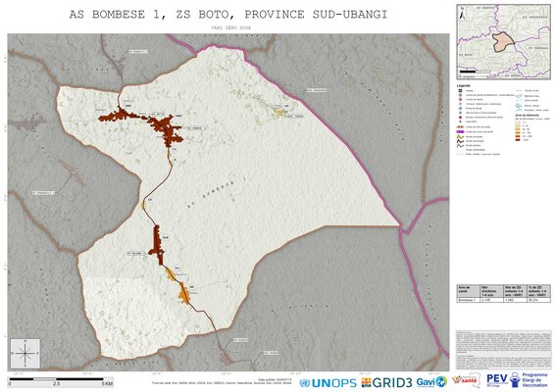Click the highlighted area in the inset map
Viewport: 555px width, 392px height.
504,42
